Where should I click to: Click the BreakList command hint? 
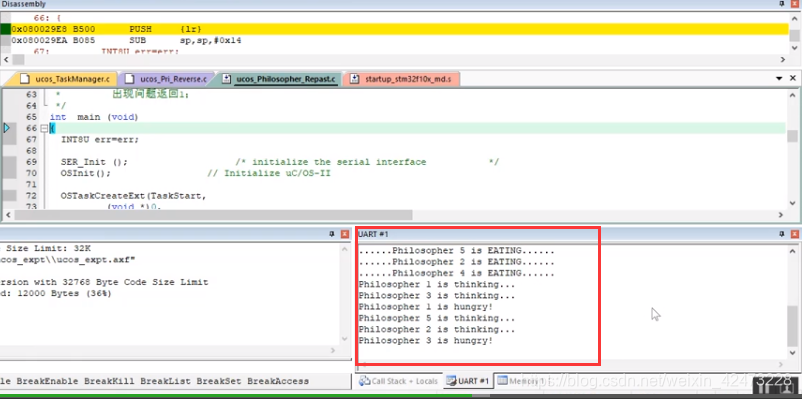click(x=165, y=381)
